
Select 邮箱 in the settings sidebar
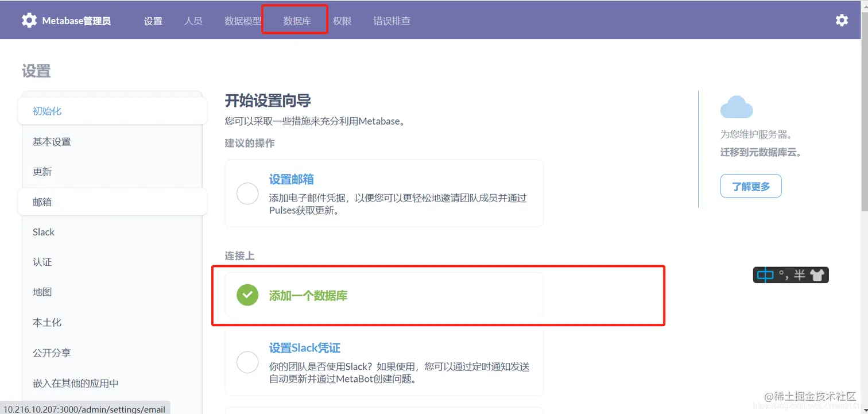coord(113,202)
